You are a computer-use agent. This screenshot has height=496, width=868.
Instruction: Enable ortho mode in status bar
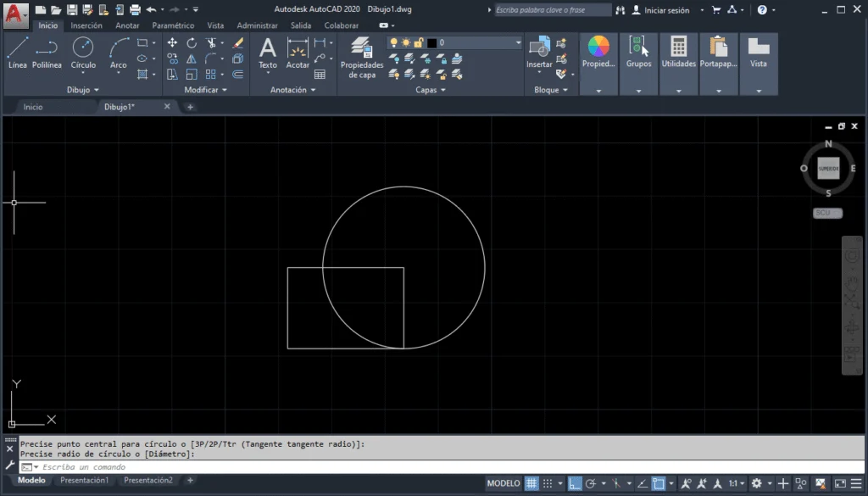click(576, 482)
